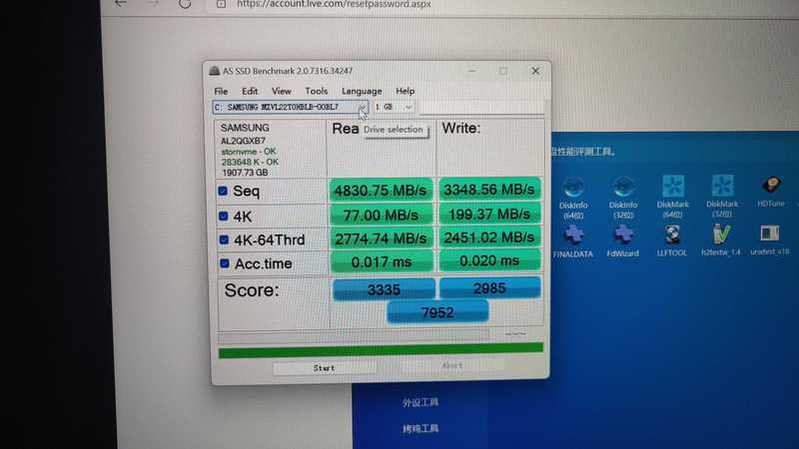799x449 pixels.
Task: Launch the LLFTOOL icon
Action: (x=672, y=235)
